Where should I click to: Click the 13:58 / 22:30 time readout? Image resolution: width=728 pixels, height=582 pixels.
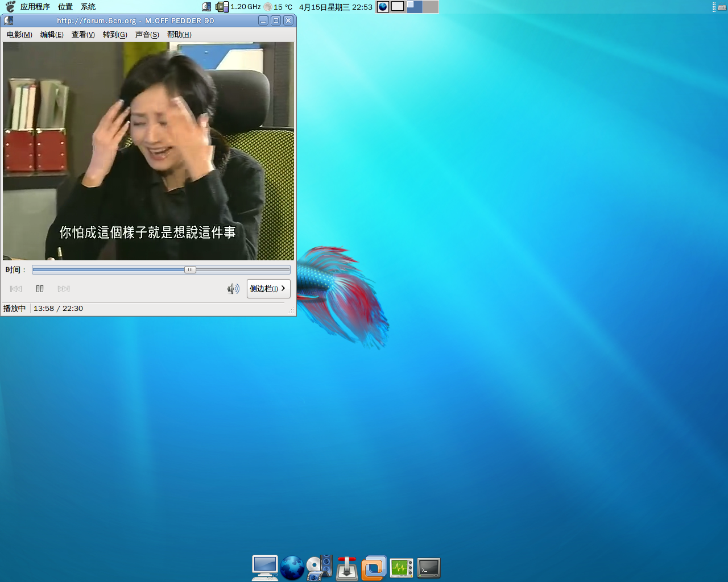pos(58,309)
